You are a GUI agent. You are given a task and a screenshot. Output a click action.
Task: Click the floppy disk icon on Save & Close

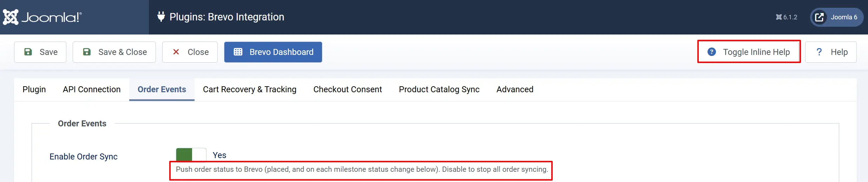(87, 52)
